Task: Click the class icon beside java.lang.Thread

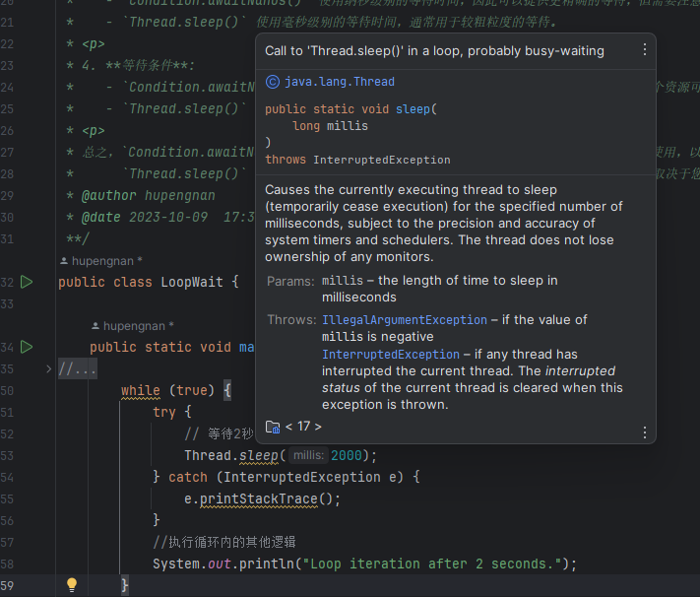Action: click(273, 82)
